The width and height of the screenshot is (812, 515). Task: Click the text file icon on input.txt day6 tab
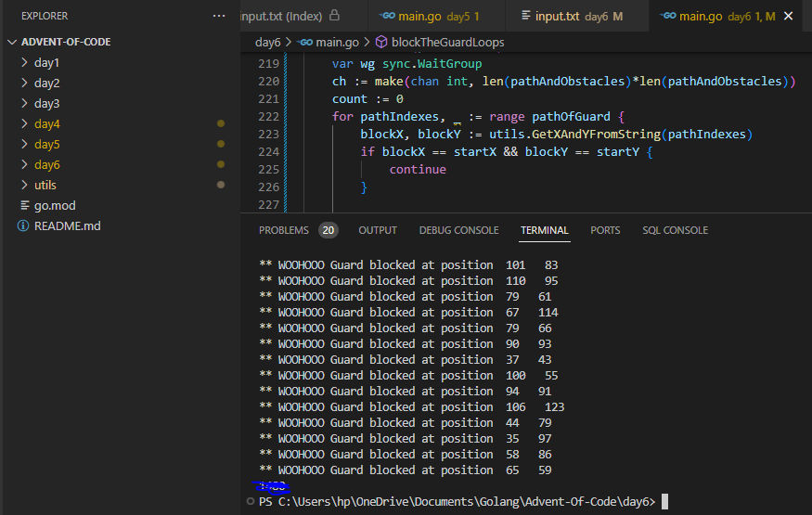click(x=525, y=16)
